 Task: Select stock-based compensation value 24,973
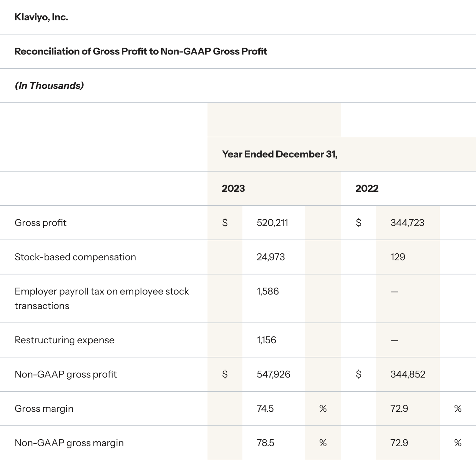[x=271, y=257]
